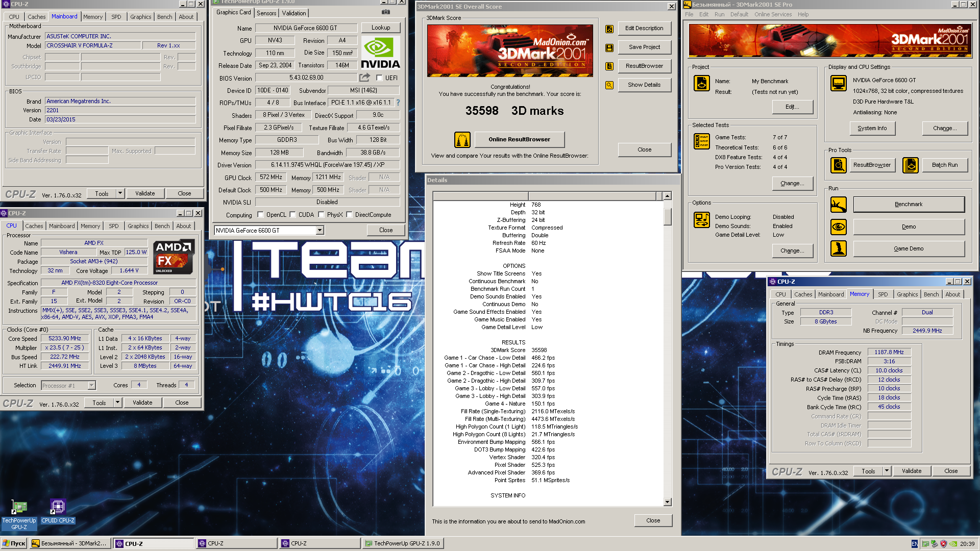
Task: Click the Edit button under Project
Action: (792, 107)
